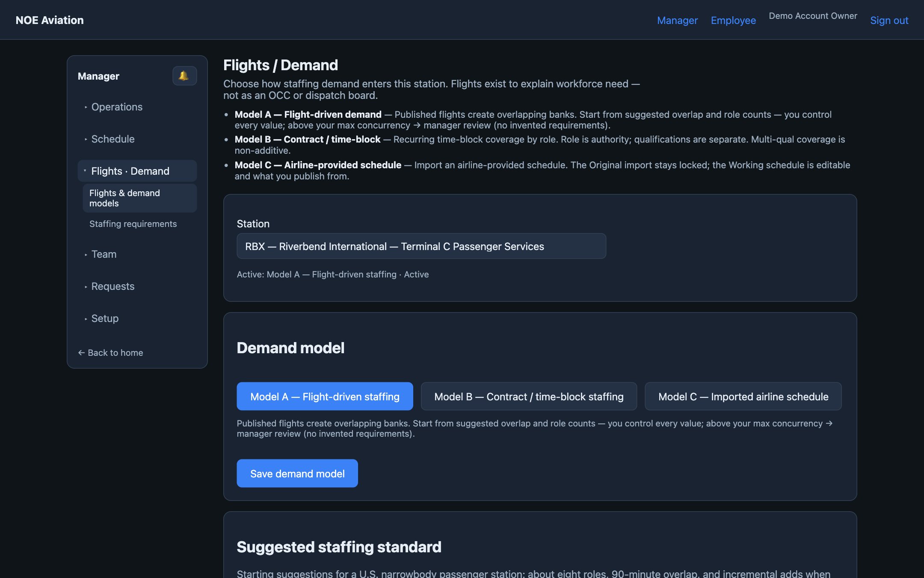Click the Manager sidebar title
The image size is (924, 578).
tap(98, 76)
